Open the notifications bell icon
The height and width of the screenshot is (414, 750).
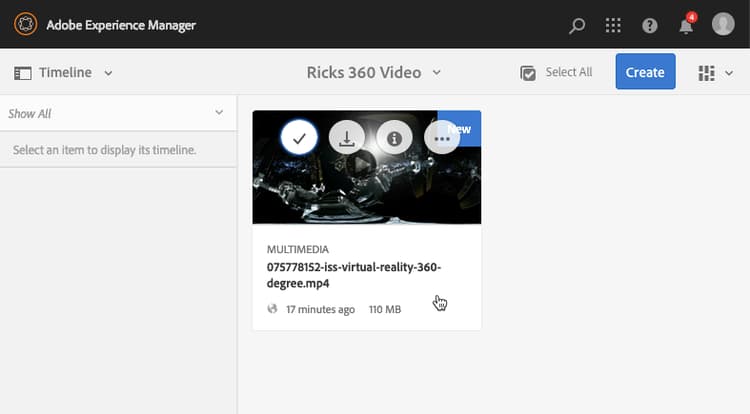(x=686, y=25)
